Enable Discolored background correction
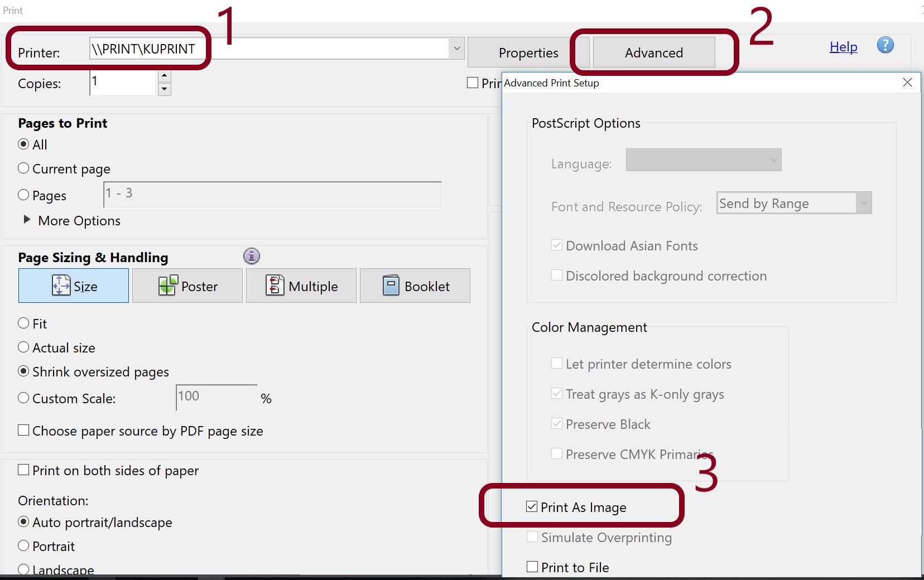The width and height of the screenshot is (924, 580). tap(556, 275)
